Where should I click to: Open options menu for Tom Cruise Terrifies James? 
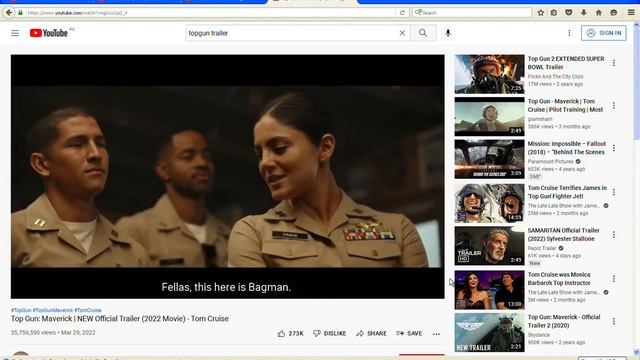coord(613,192)
